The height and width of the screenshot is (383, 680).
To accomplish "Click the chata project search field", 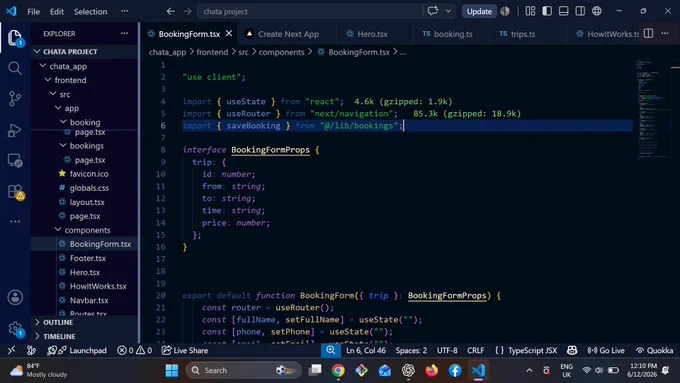I will [x=309, y=11].
